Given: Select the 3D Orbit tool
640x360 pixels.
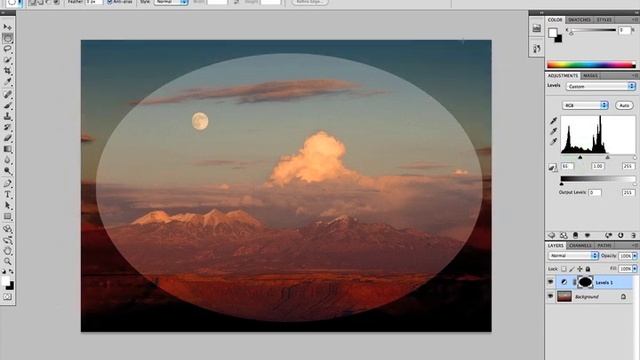Looking at the screenshot, I should coord(7,240).
